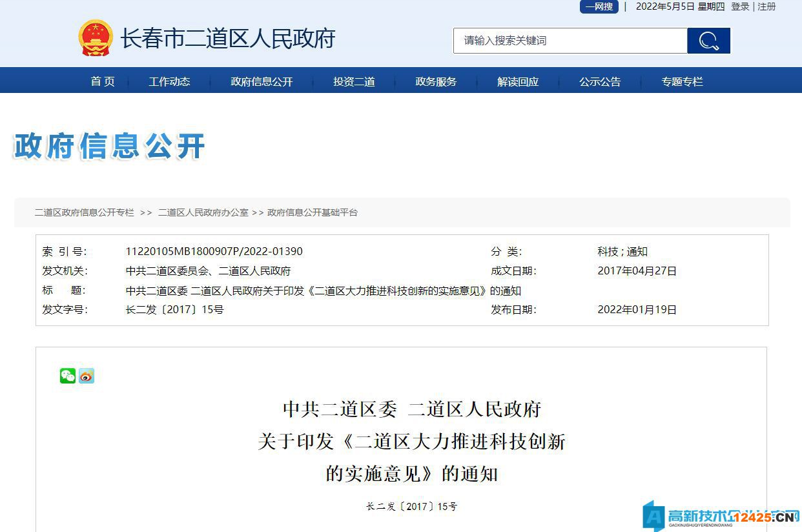Open the 投资二道 section

click(353, 81)
